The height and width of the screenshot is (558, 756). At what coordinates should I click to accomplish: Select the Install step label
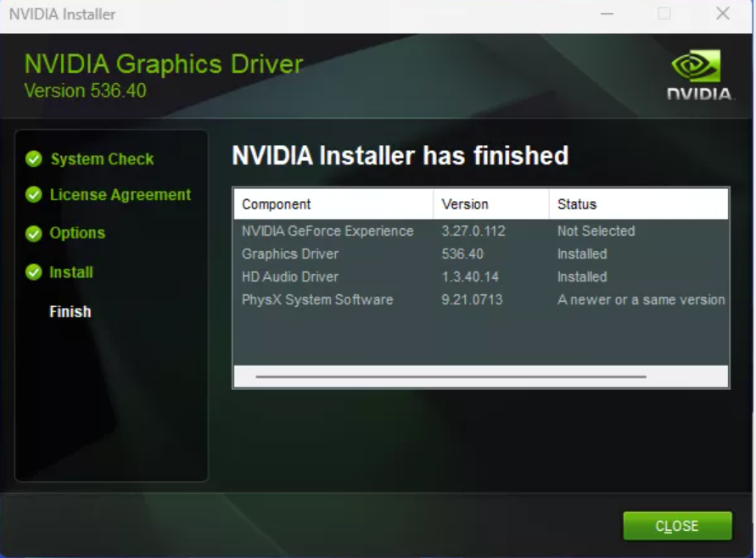[71, 272]
